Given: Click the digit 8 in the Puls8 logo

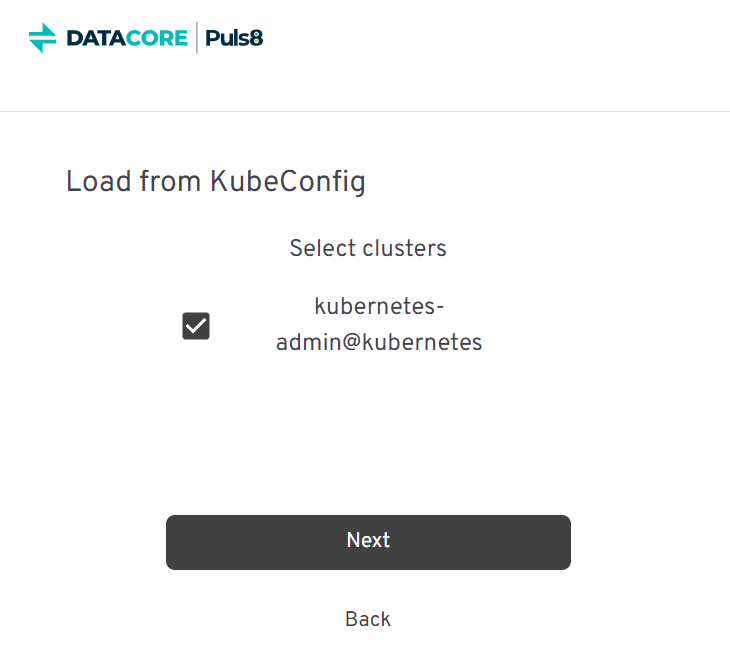Looking at the screenshot, I should tap(257, 39).
